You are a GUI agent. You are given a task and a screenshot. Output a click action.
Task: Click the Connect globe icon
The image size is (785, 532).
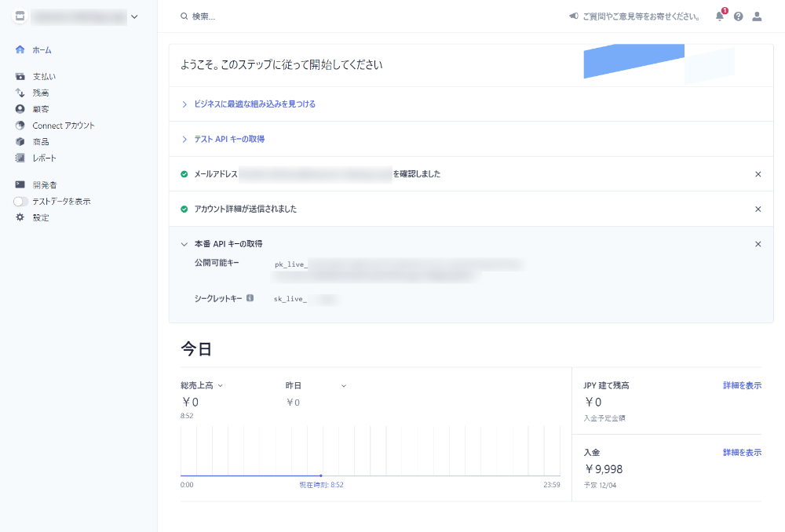click(20, 125)
